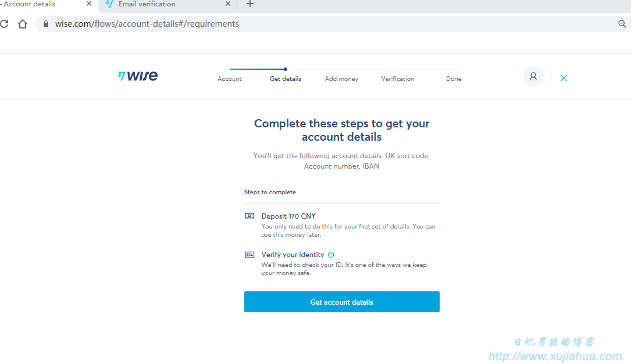The width and height of the screenshot is (631, 364).
Task: Open the zoom magnifier icon in the address bar
Action: 622,24
